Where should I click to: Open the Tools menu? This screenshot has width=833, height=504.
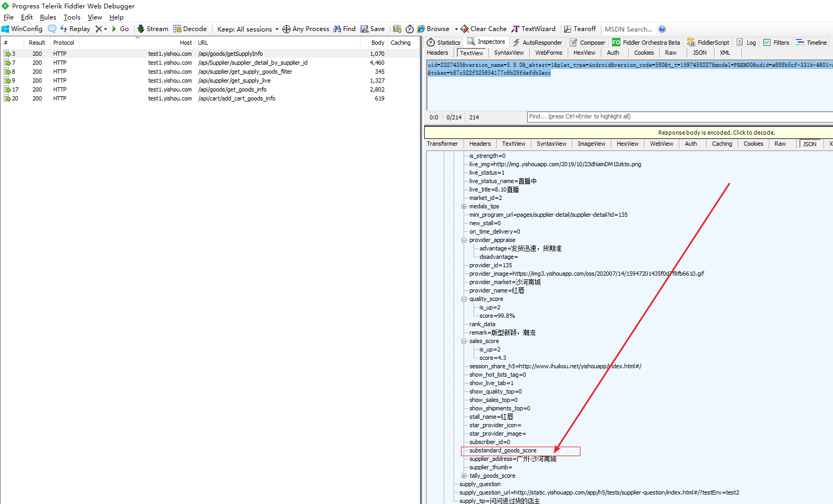72,17
